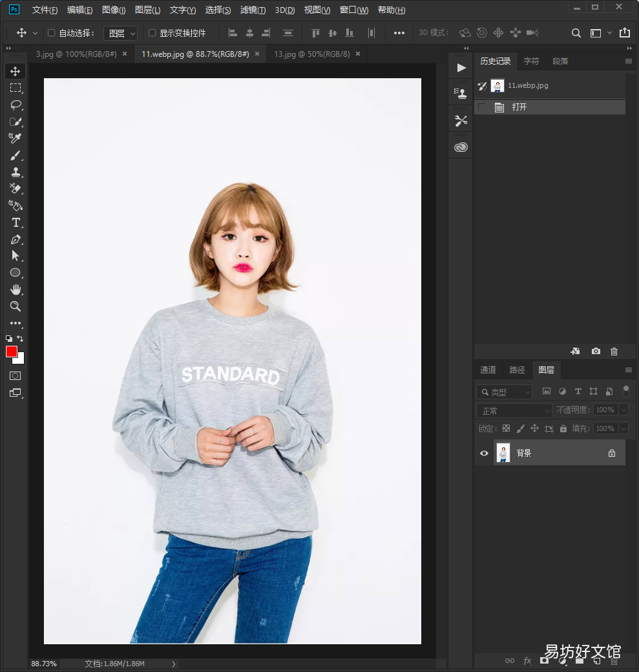Select the Ellipse shape tool
This screenshot has height=672, width=639.
[x=16, y=273]
